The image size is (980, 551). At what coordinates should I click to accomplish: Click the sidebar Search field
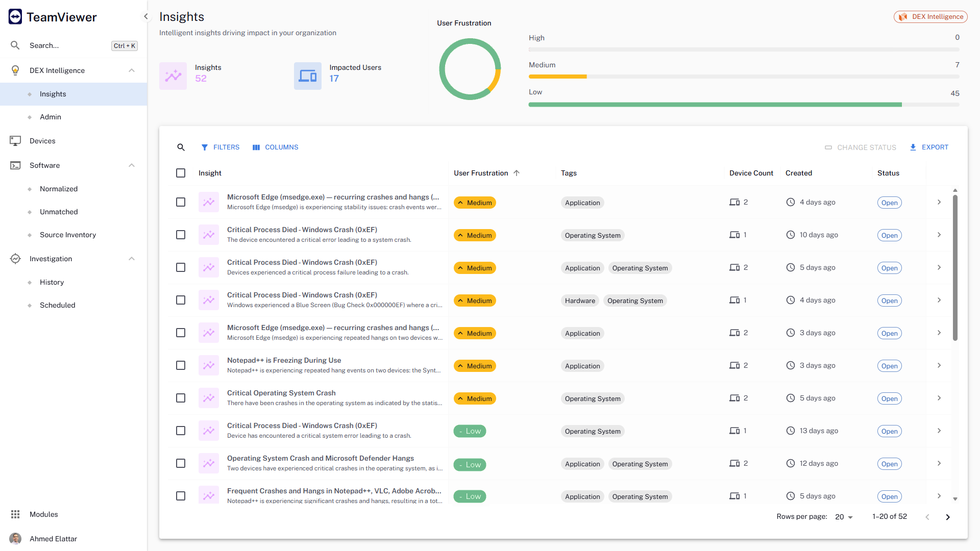coord(73,45)
